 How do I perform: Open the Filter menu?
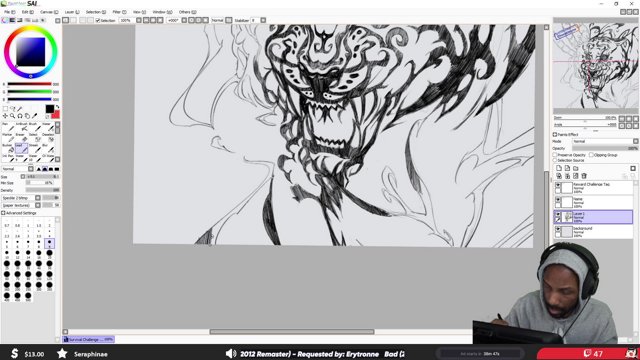pos(119,12)
